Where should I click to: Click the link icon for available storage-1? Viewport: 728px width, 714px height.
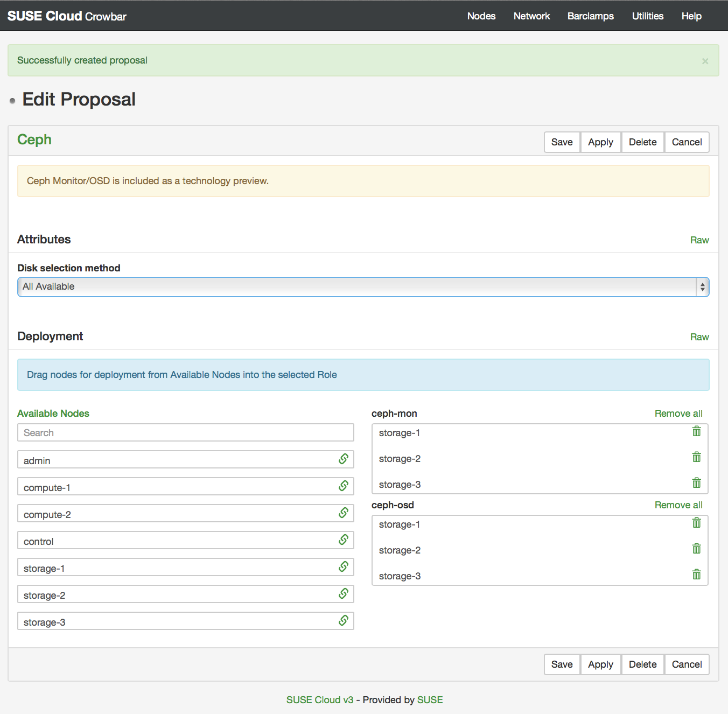pyautogui.click(x=344, y=566)
